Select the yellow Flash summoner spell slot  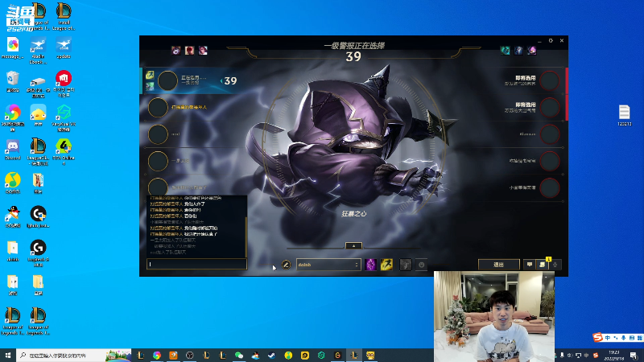(x=386, y=265)
